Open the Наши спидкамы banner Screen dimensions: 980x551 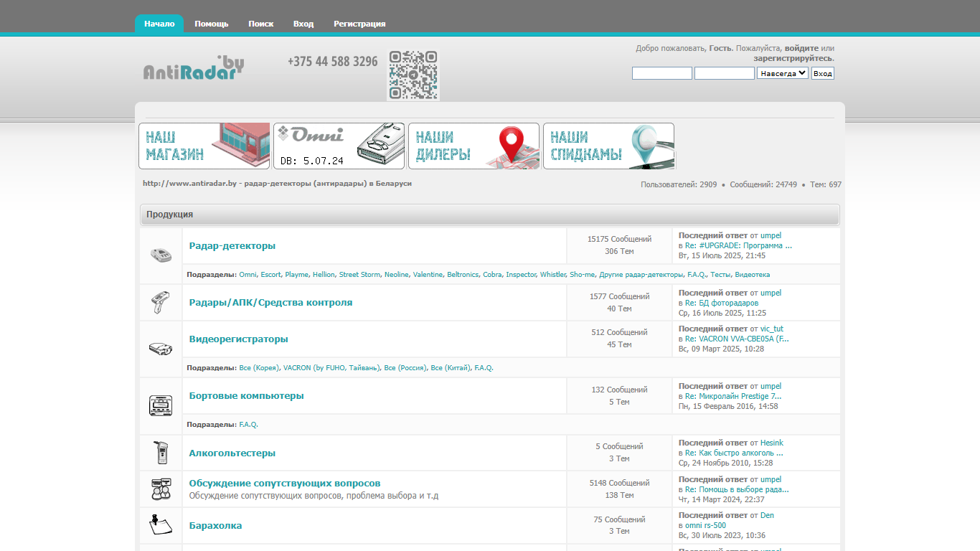click(x=609, y=146)
